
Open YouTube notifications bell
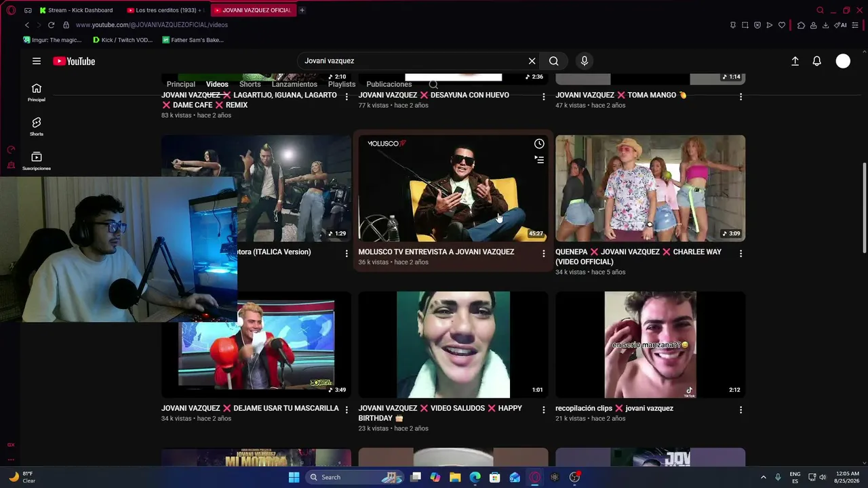point(817,61)
